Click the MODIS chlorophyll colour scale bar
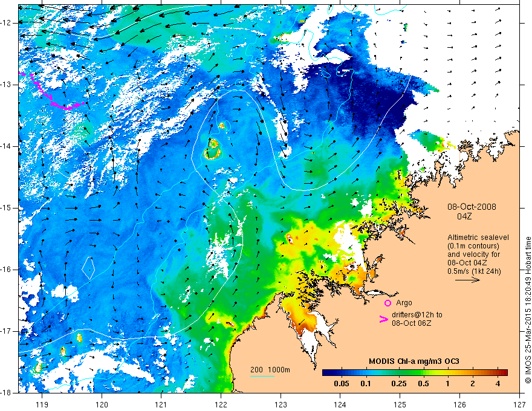The image size is (532, 411). pyautogui.click(x=415, y=372)
